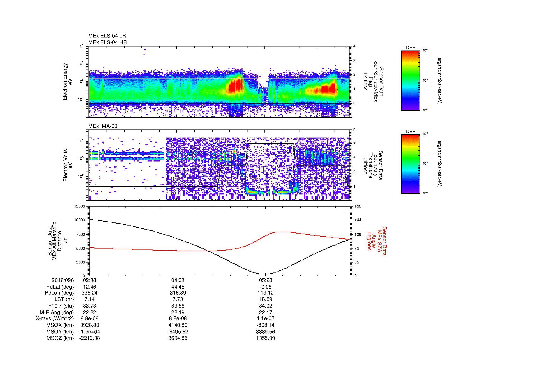This screenshot has width=555, height=392.
Task: Click the 'Electron Energy eV' axis label
Action: [68, 82]
